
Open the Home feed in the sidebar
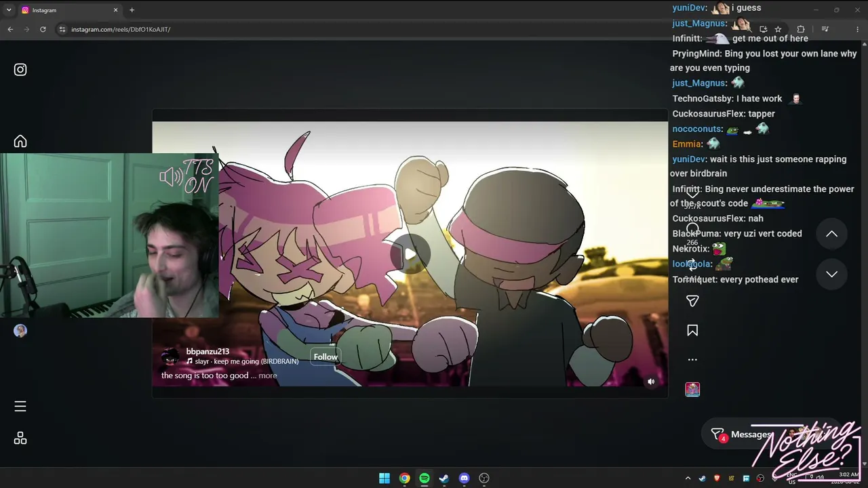click(x=20, y=142)
